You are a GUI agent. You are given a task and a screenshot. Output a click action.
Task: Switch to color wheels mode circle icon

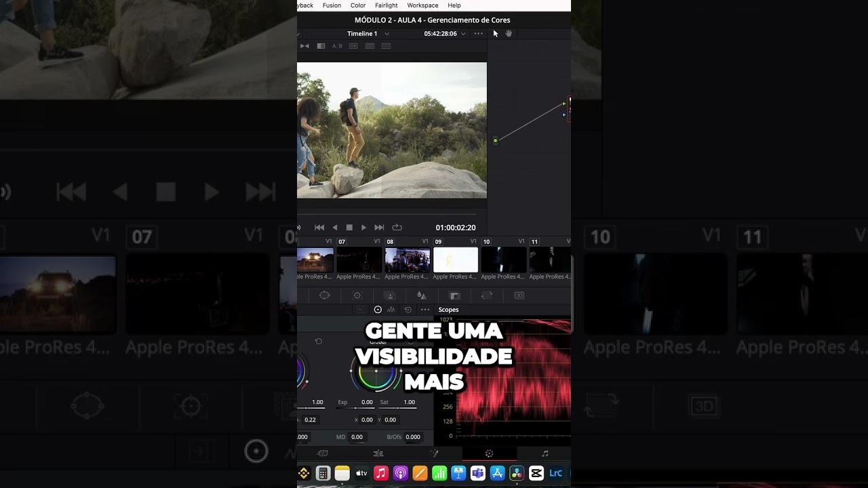pyautogui.click(x=378, y=310)
